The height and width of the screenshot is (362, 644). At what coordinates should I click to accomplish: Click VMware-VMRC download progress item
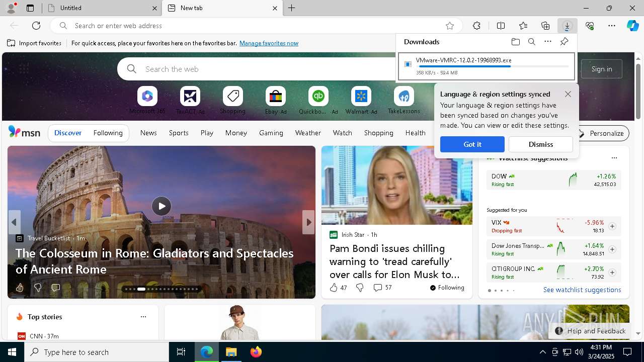tap(487, 66)
